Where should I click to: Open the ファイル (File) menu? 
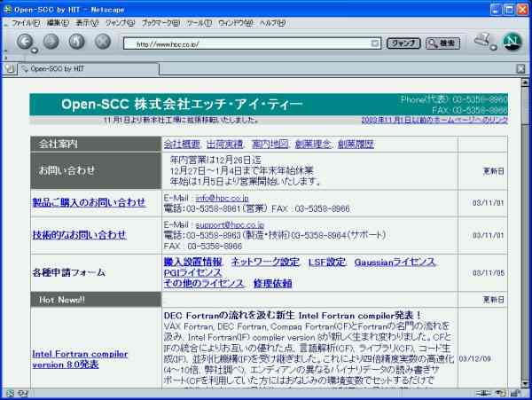pyautogui.click(x=24, y=22)
